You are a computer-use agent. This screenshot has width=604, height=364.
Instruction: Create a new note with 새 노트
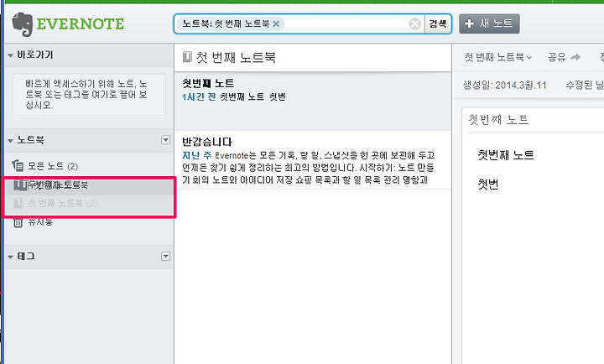pos(489,23)
